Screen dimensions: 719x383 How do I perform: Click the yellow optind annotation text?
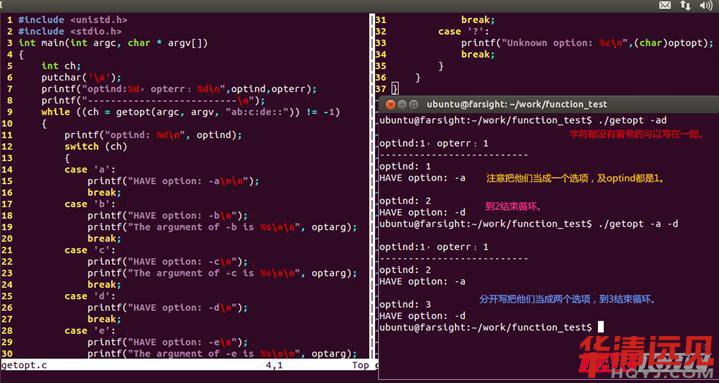575,178
